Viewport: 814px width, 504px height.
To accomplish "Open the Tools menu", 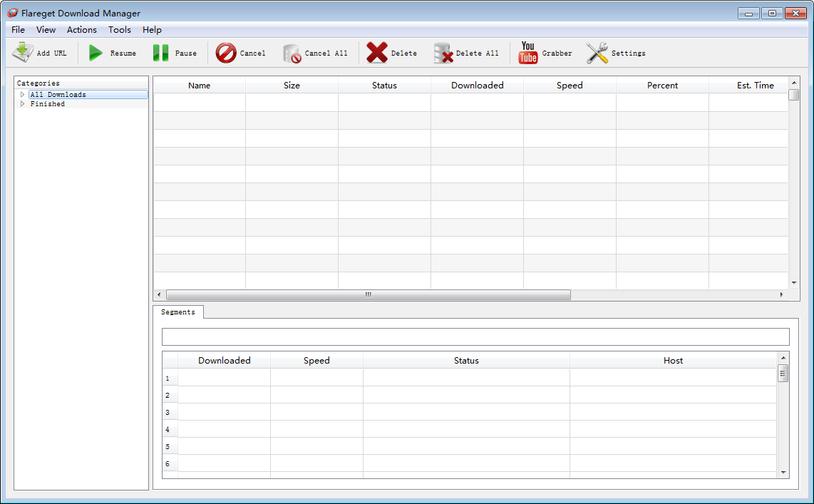I will 120,30.
